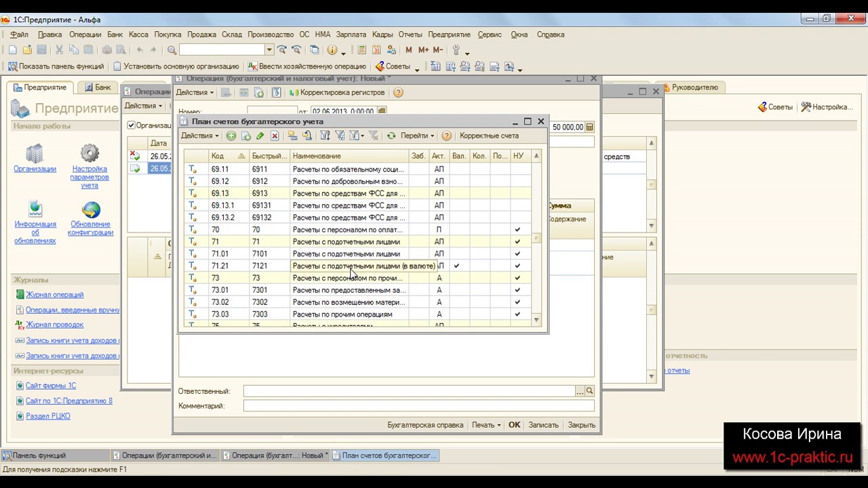Click the НУ checkmark for account 73
Viewport: 868px width, 488px height.
pos(517,278)
